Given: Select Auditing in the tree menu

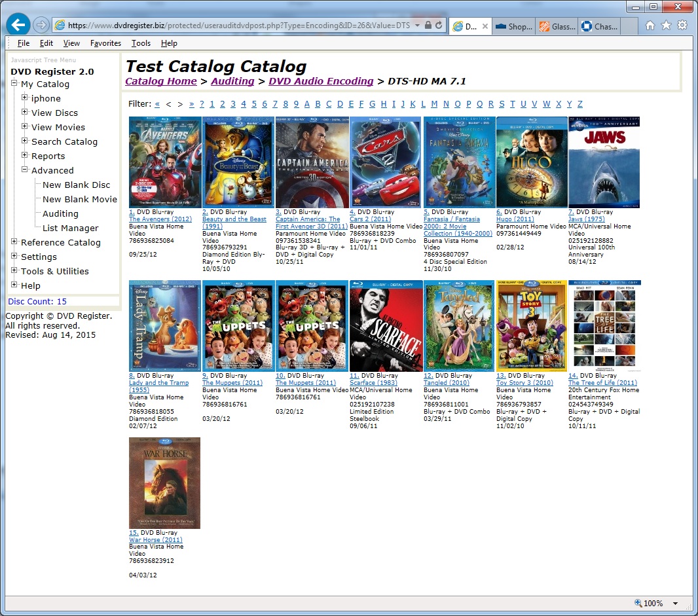Looking at the screenshot, I should (60, 213).
